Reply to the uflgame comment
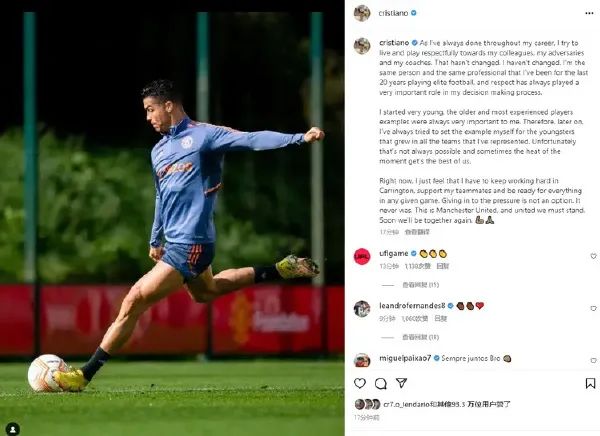This screenshot has width=600, height=436. [443, 266]
